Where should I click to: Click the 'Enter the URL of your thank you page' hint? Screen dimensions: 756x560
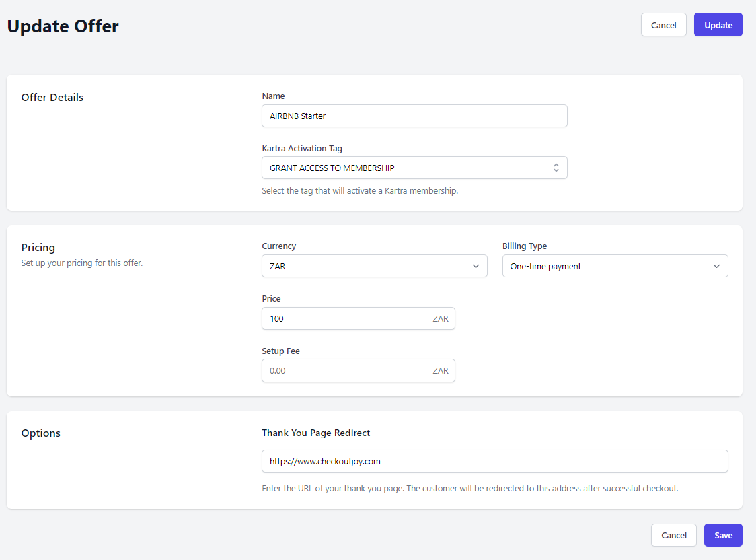pyautogui.click(x=470, y=488)
